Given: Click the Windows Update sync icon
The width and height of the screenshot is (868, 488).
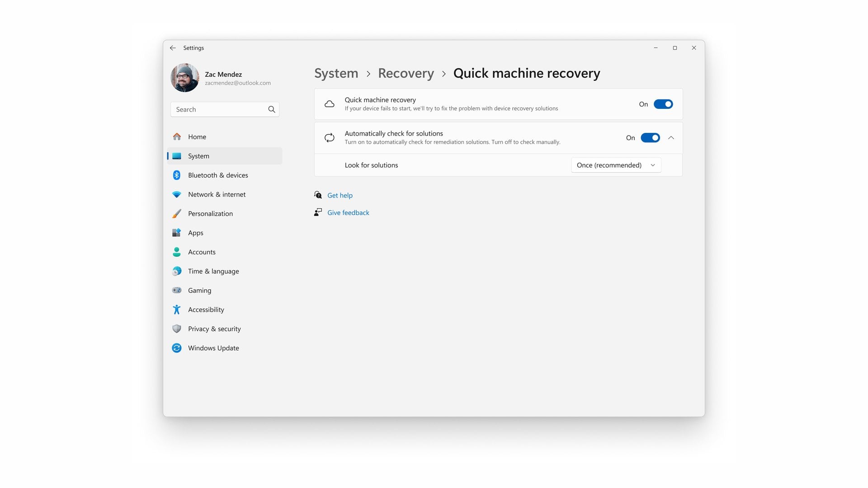Looking at the screenshot, I should point(177,348).
